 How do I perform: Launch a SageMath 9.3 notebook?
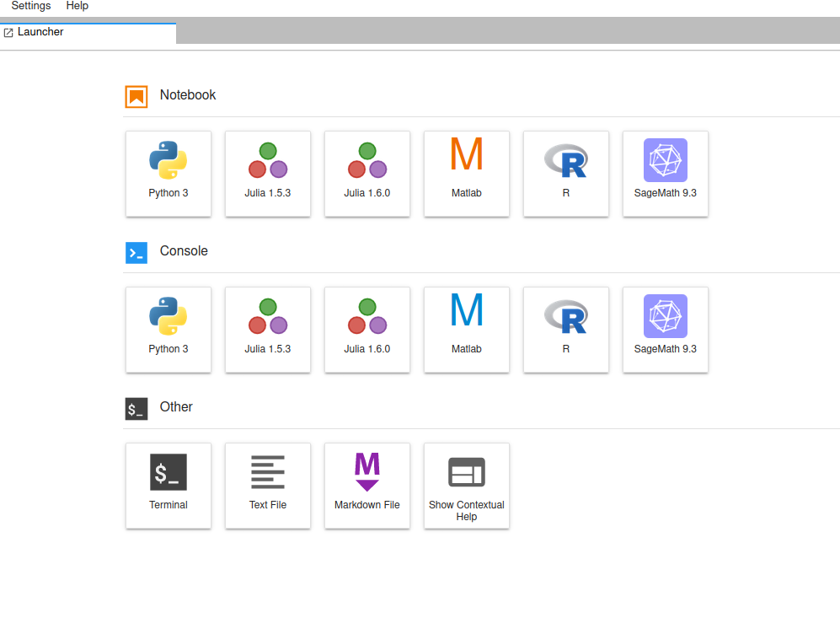(665, 174)
